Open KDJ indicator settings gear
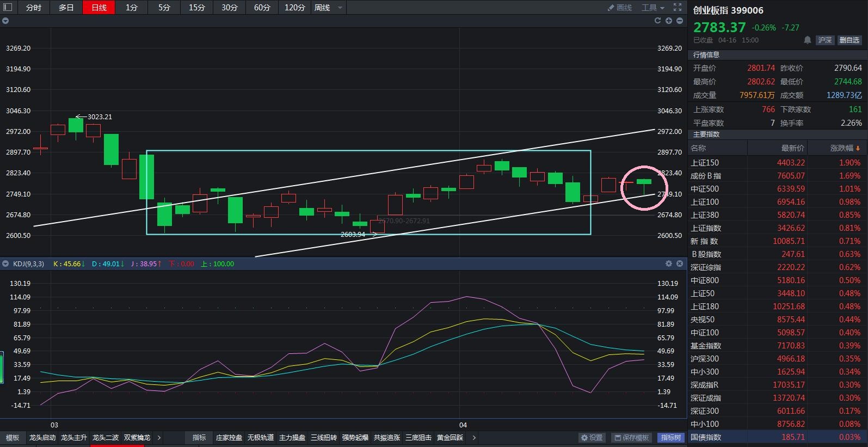The height and width of the screenshot is (447, 868). pyautogui.click(x=669, y=264)
